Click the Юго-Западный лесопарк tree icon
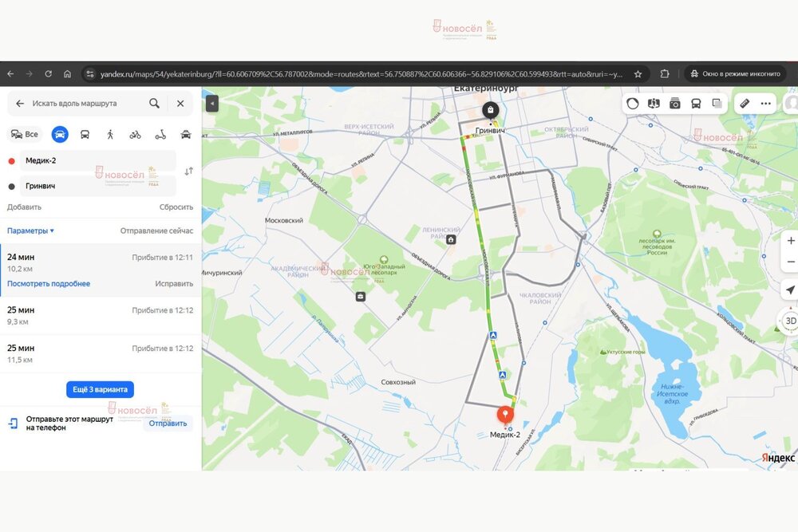 click(x=384, y=260)
